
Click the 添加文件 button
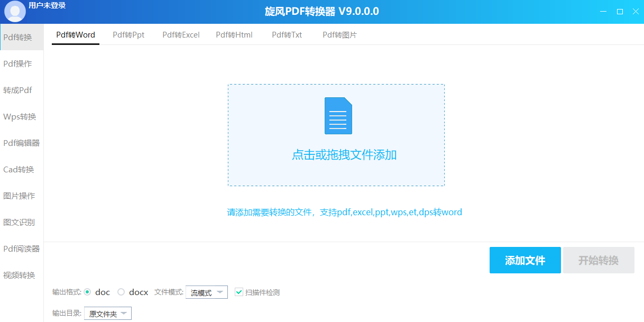pos(525,260)
